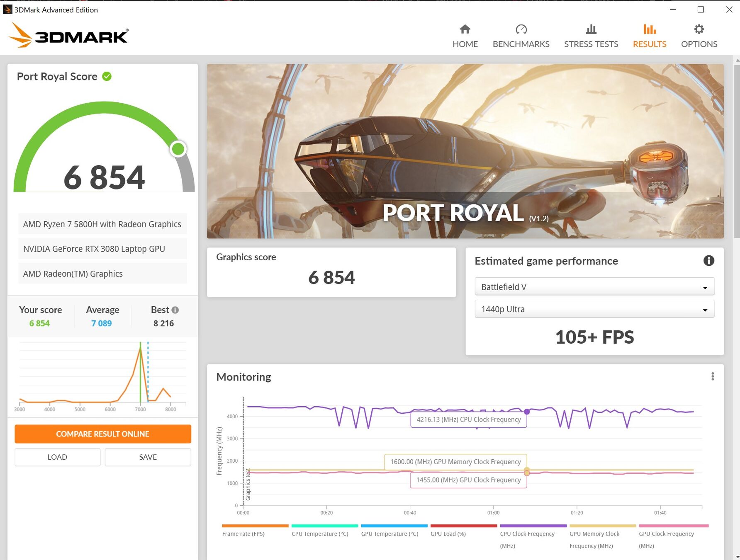The image size is (740, 560).
Task: Toggle the GPU Temperature legend series
Action: pyautogui.click(x=394, y=531)
